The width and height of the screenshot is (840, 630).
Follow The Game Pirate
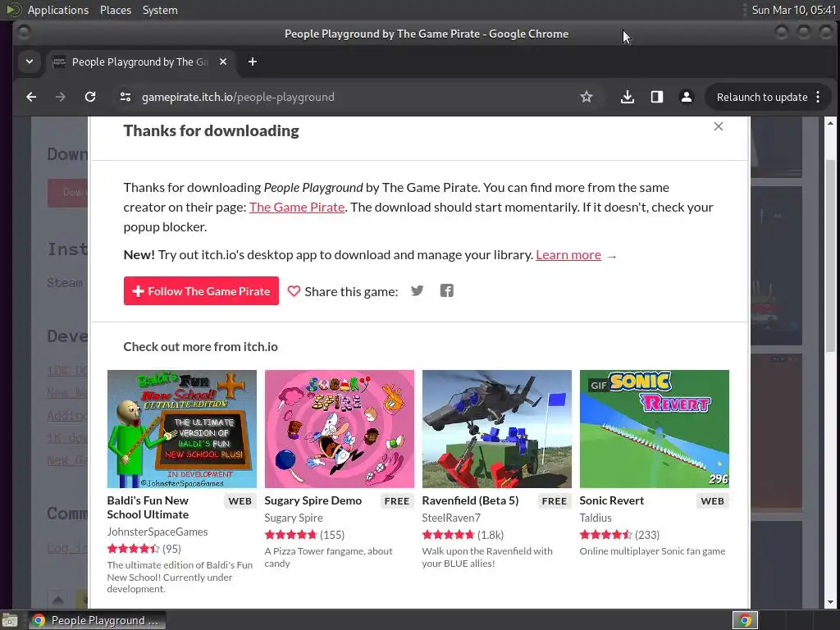point(201,291)
